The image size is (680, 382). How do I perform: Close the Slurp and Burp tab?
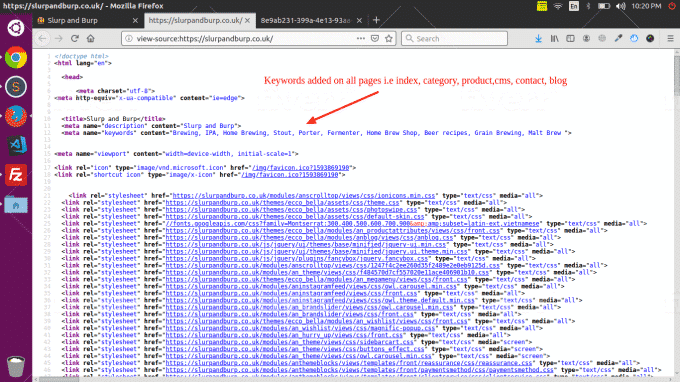[135, 20]
